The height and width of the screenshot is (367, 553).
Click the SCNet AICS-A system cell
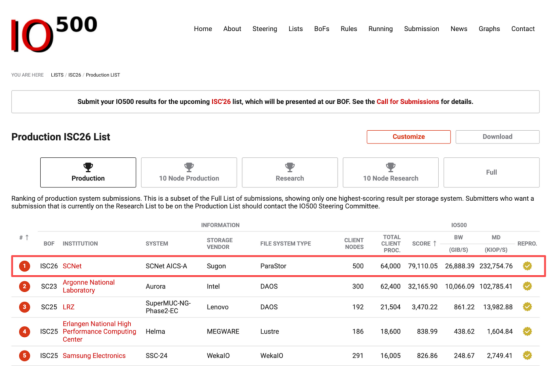coord(166,266)
